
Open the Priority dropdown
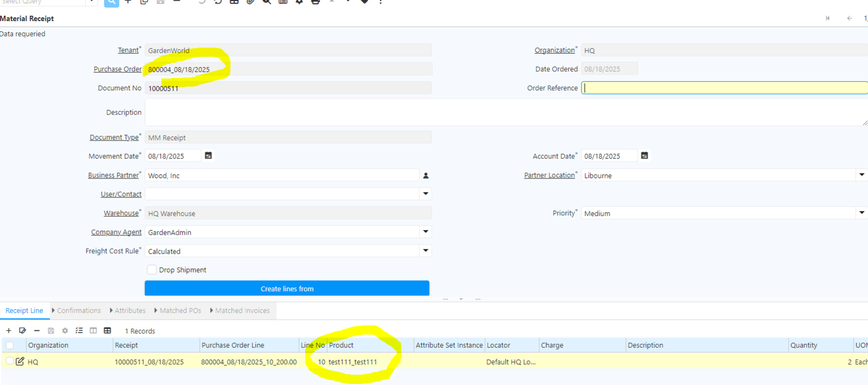coord(861,213)
